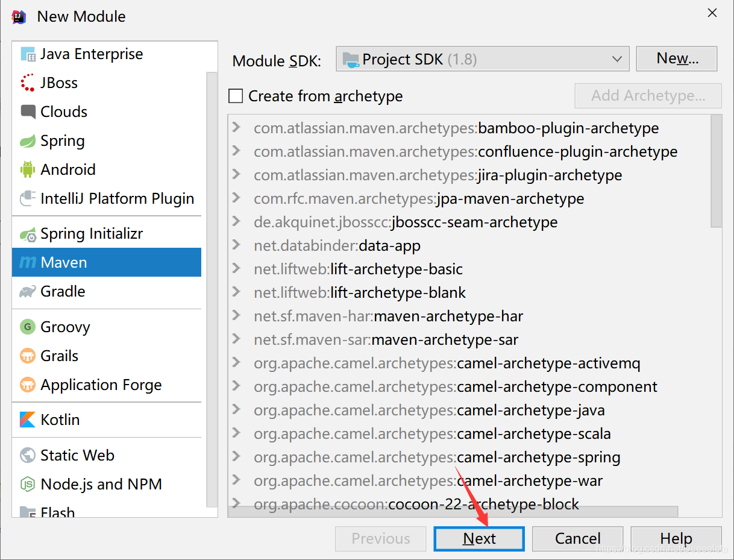Expand jpa-maven-archetype entry
Screen dimensions: 734x560
(236, 198)
